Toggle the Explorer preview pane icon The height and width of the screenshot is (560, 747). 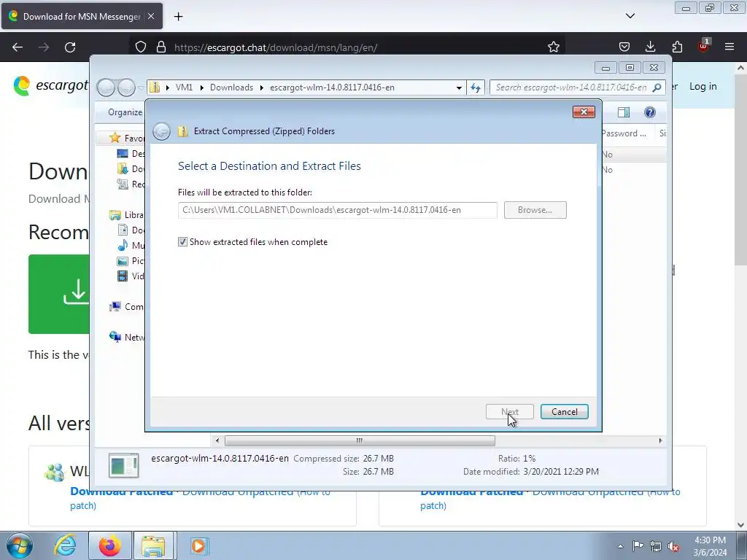[623, 112]
